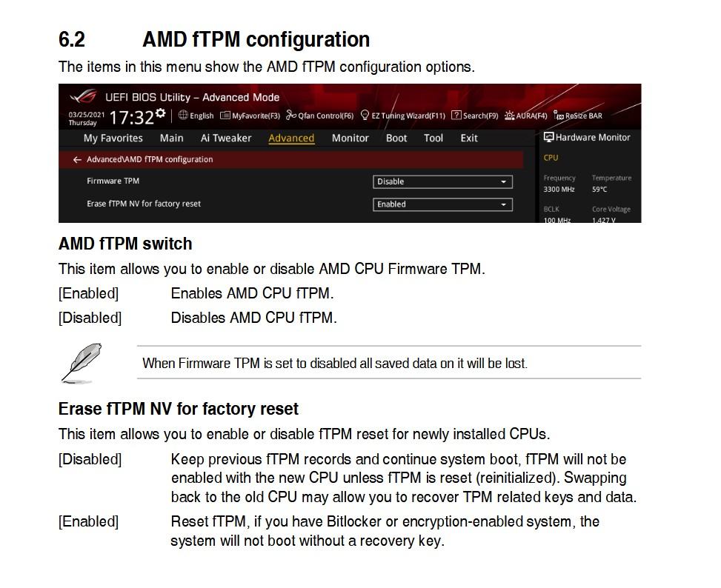
Task: Select the Advanced tab
Action: pyautogui.click(x=291, y=138)
